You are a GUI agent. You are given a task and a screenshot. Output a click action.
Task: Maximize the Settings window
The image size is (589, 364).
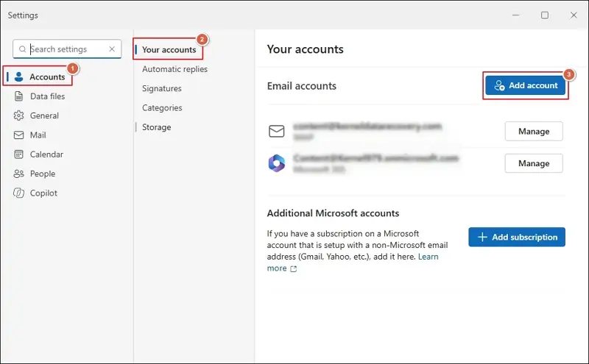545,15
